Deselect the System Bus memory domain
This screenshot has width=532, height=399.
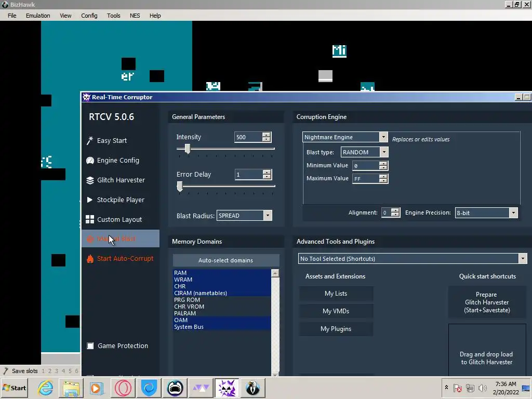222,327
